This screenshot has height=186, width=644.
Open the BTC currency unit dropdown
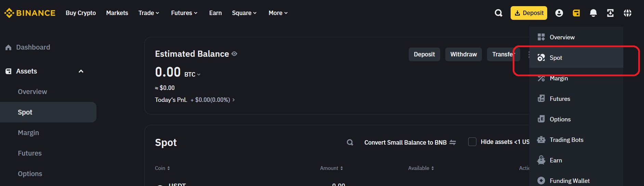point(192,74)
